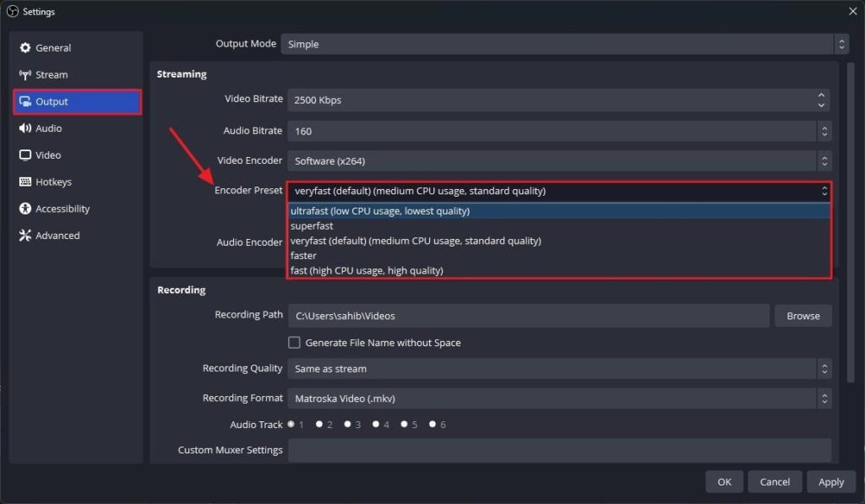Open the Recording Quality dropdown
The height and width of the screenshot is (504, 865).
point(558,368)
